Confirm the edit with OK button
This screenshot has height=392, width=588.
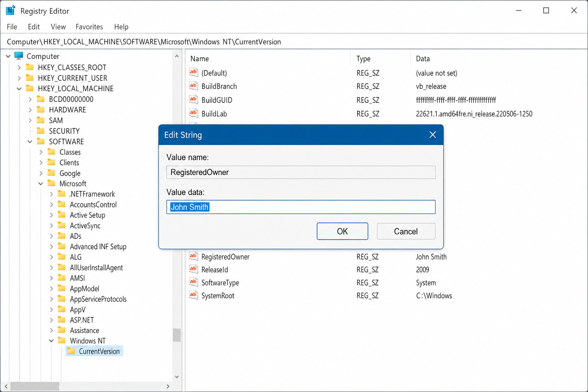point(342,231)
